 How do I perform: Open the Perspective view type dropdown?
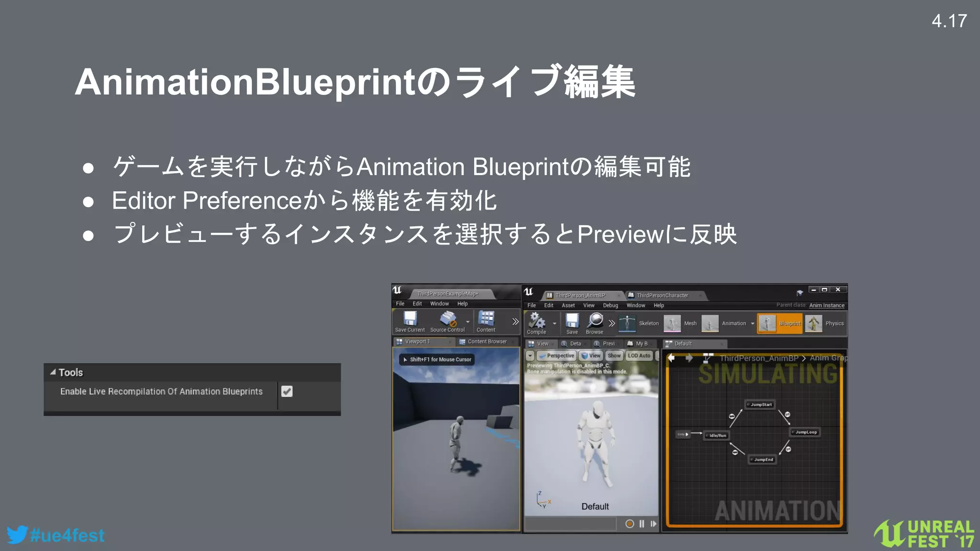(x=556, y=355)
